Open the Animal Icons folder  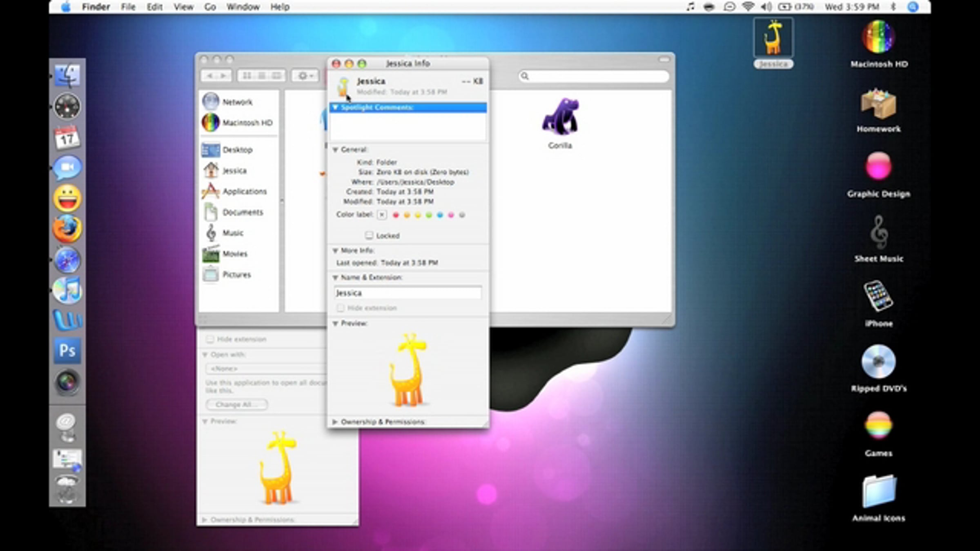click(x=878, y=491)
